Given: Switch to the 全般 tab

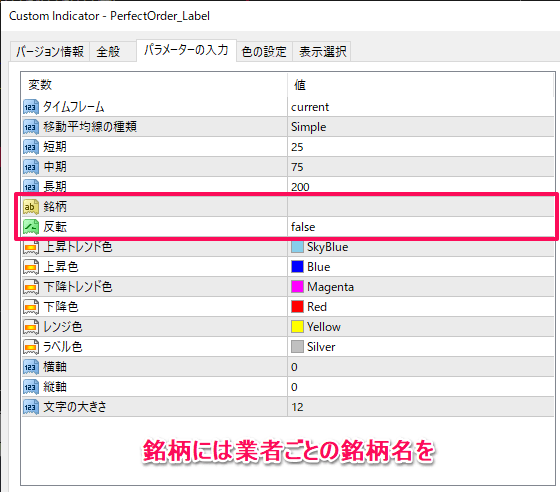Looking at the screenshot, I should (112, 51).
